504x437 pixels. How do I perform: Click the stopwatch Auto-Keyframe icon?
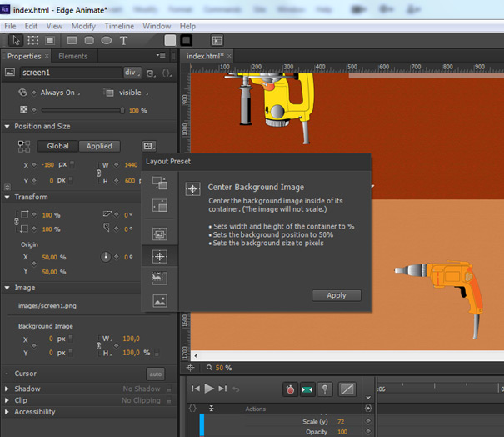[x=290, y=389]
